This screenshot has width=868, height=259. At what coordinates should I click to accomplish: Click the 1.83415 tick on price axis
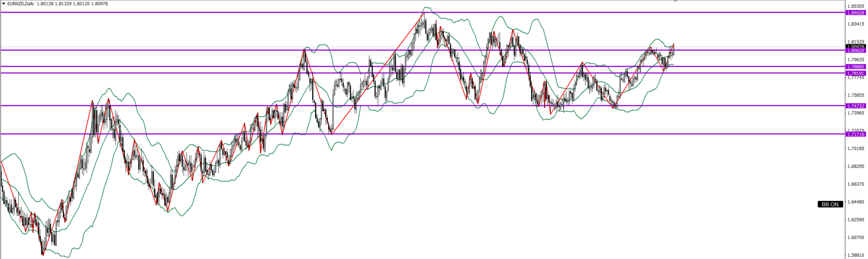click(856, 24)
